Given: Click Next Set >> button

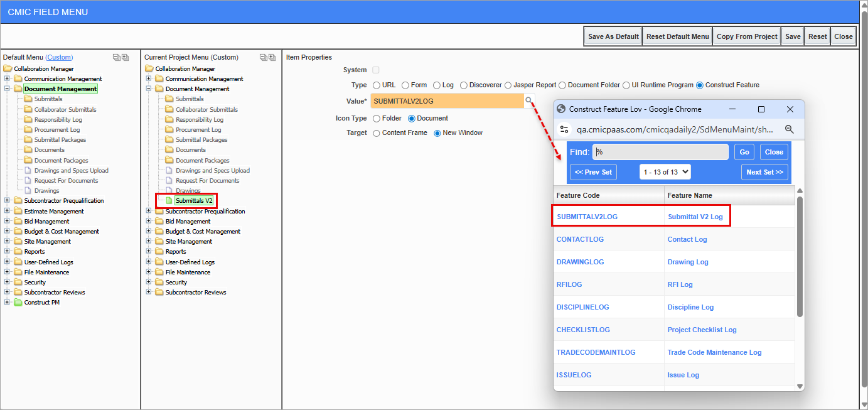Looking at the screenshot, I should [x=764, y=172].
